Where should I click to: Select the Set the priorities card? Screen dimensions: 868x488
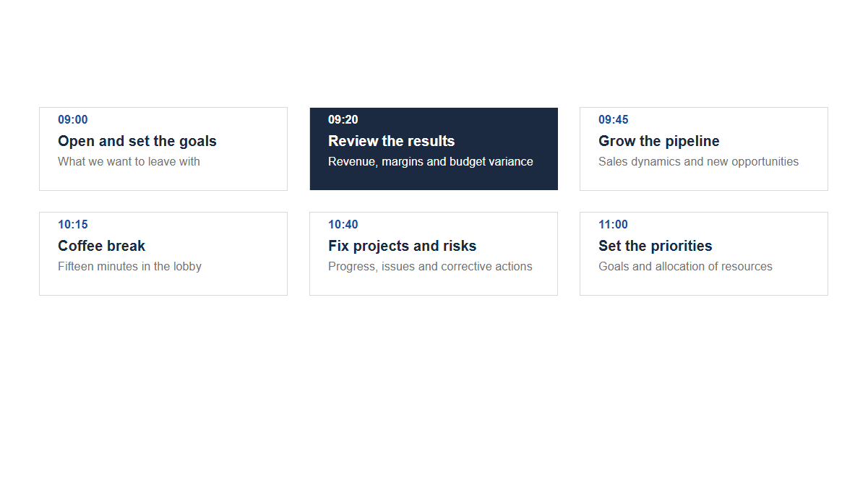point(704,254)
